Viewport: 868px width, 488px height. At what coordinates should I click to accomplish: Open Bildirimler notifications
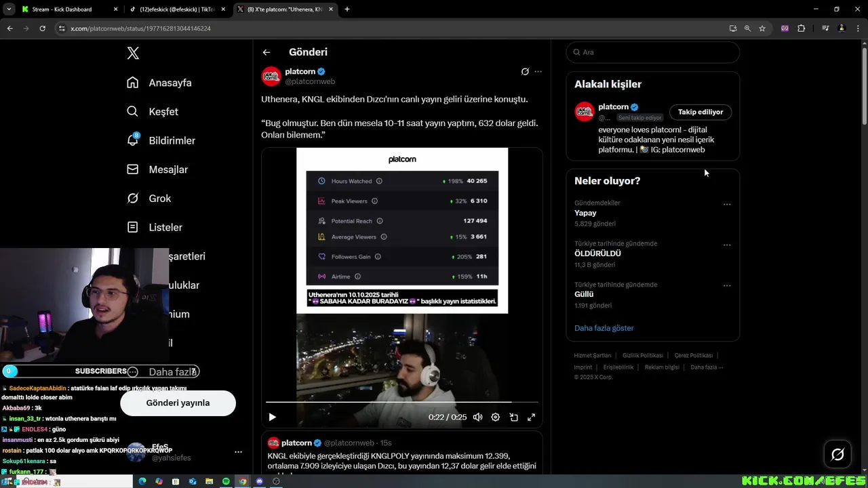[x=161, y=140]
